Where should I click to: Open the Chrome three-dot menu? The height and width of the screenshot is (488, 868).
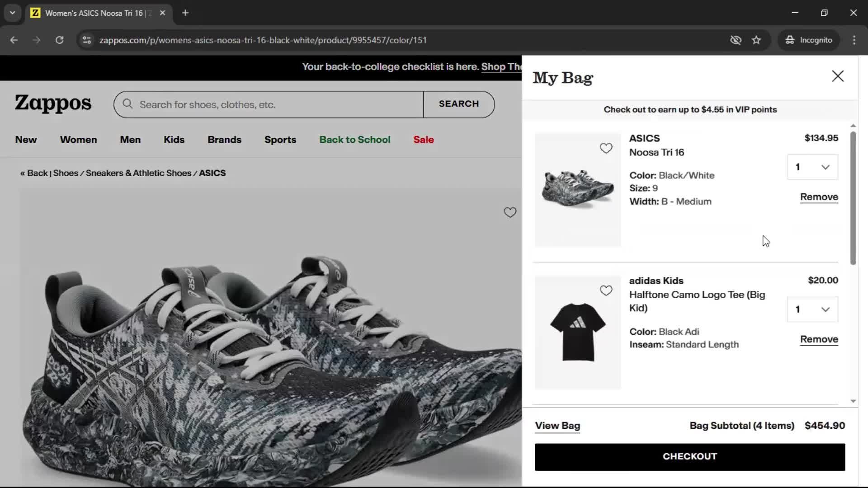click(854, 40)
